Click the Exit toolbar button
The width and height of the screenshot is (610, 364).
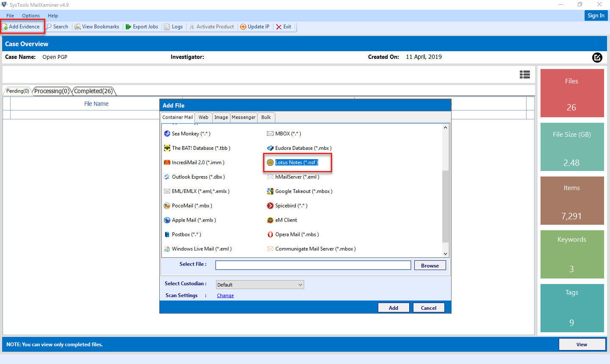284,27
